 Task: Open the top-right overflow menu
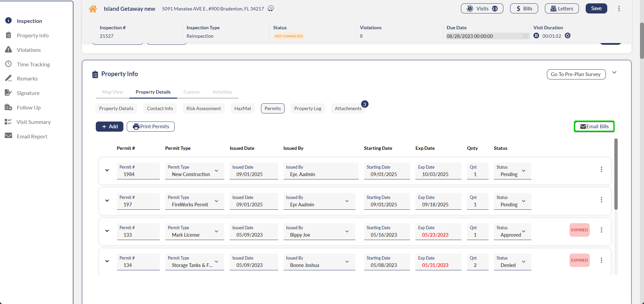coord(619,8)
